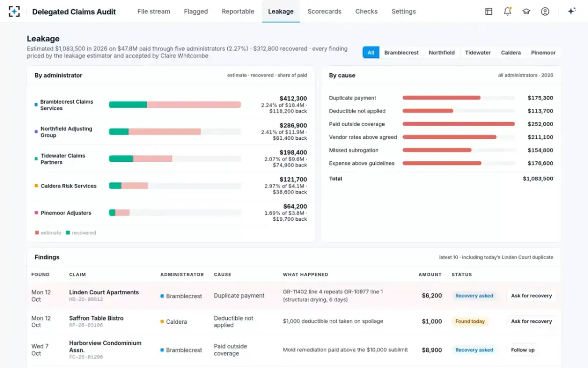Open the Harborview Condominium Assn. claim
Screen dimensions: 588x368
[x=105, y=346]
